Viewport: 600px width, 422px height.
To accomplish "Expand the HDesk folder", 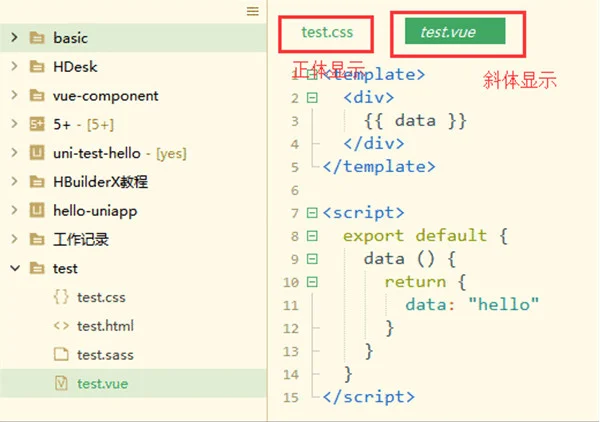I will point(15,66).
